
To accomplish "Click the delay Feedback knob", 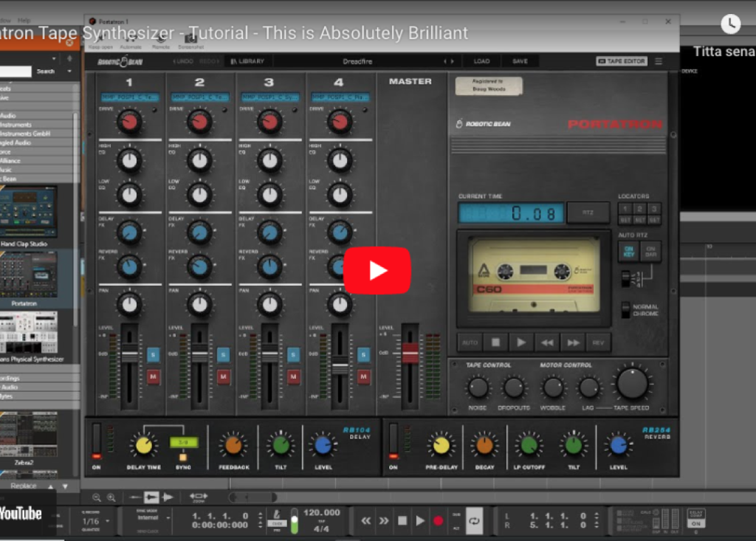I will tap(233, 446).
